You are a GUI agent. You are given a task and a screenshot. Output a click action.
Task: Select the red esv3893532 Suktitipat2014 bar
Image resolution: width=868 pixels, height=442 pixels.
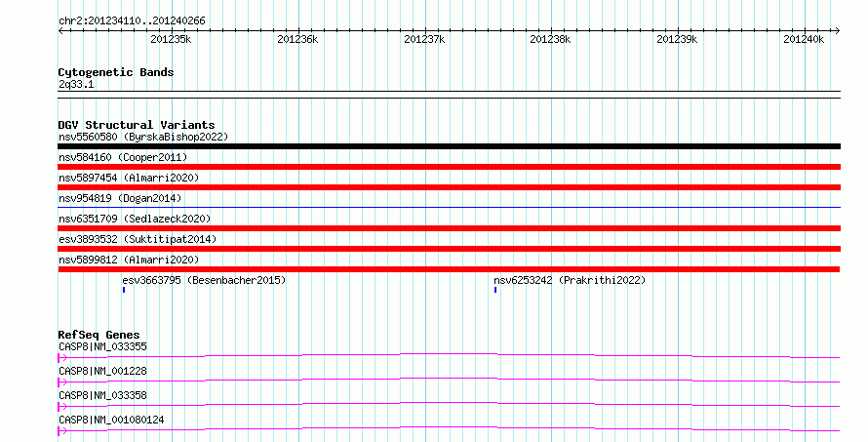tap(449, 249)
